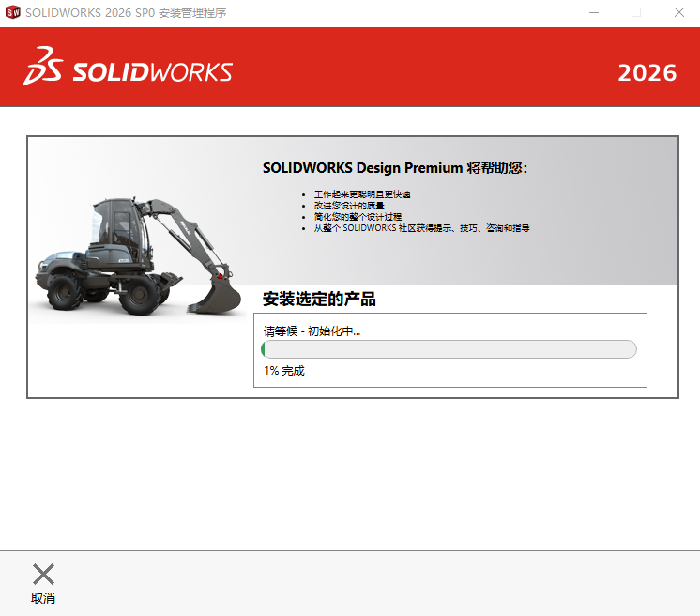Click 'SOLIDWORKS Design Premium 将帮助您' heading
The height and width of the screenshot is (616, 700).
(x=394, y=168)
